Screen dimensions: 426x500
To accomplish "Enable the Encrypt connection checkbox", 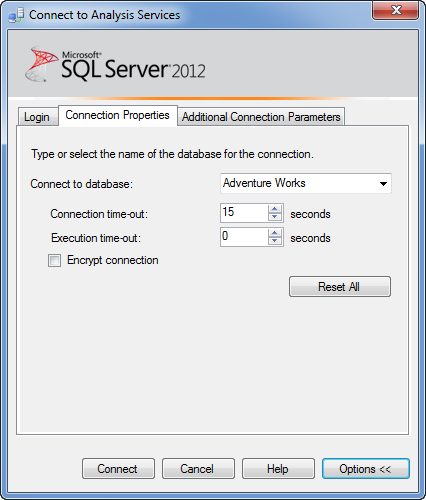I will (x=54, y=260).
